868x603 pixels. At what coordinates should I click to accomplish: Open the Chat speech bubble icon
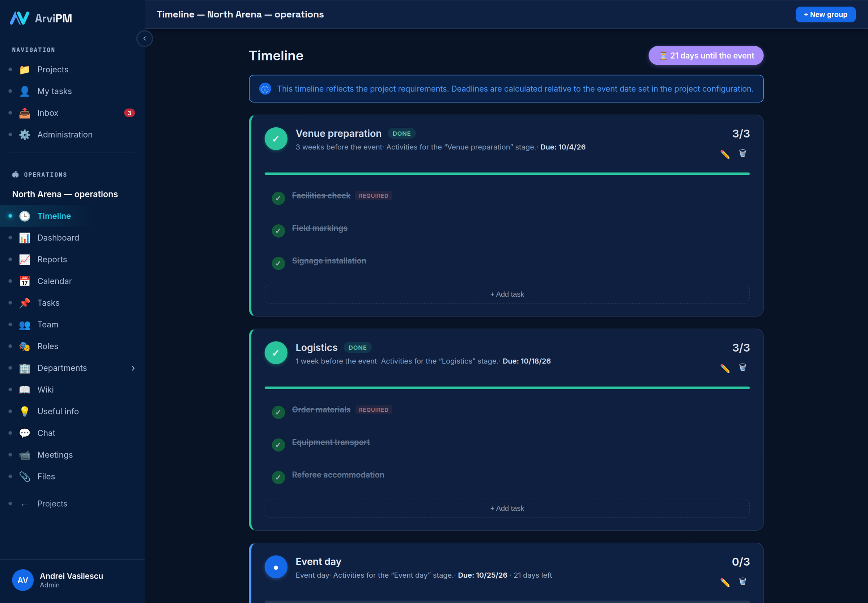tap(25, 433)
